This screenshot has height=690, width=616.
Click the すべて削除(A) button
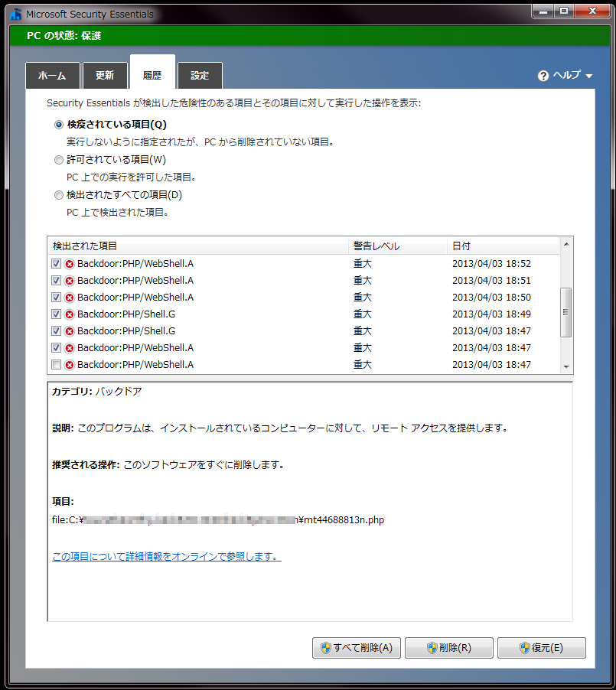click(357, 648)
